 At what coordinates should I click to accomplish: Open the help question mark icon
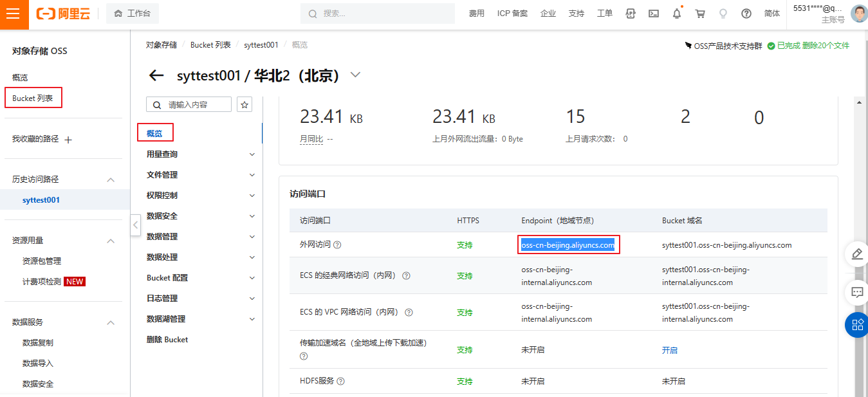pos(746,14)
